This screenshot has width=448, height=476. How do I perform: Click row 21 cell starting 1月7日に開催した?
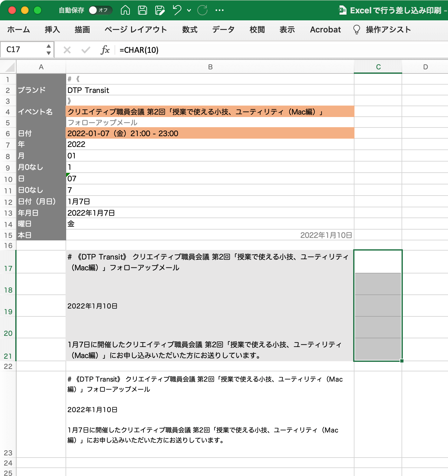pyautogui.click(x=210, y=350)
